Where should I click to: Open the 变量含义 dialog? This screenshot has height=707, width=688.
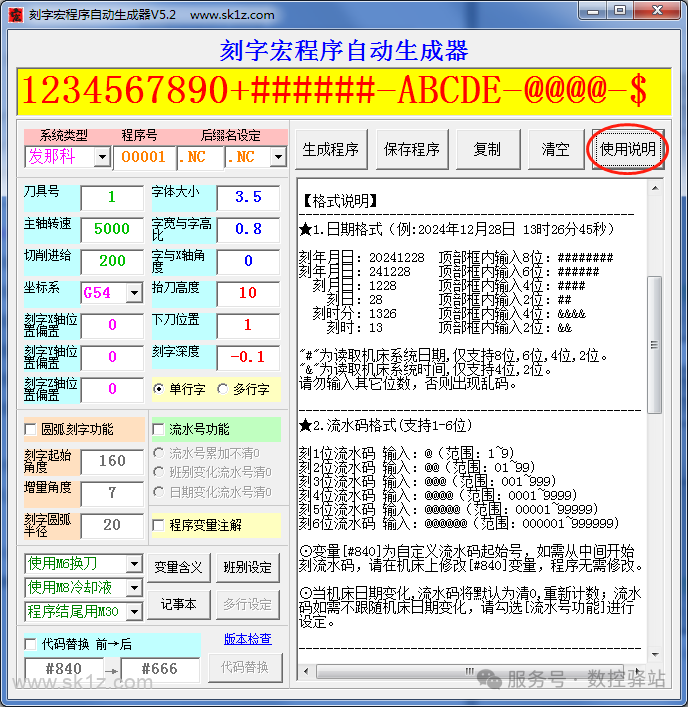pyautogui.click(x=179, y=567)
